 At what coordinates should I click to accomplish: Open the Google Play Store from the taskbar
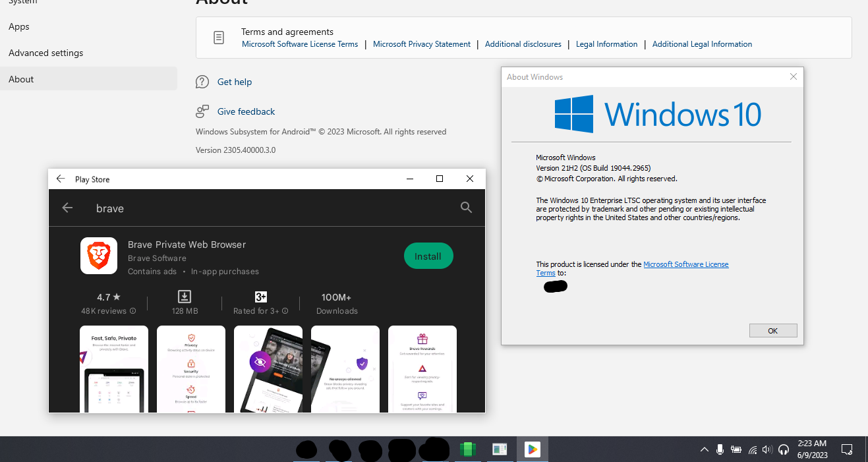coord(531,449)
